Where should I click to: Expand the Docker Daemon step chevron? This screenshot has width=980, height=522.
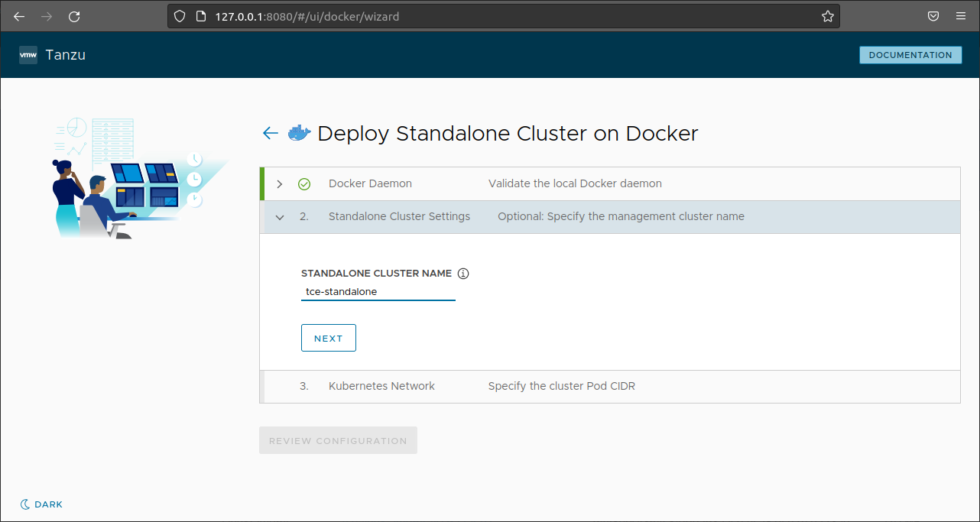tap(280, 184)
